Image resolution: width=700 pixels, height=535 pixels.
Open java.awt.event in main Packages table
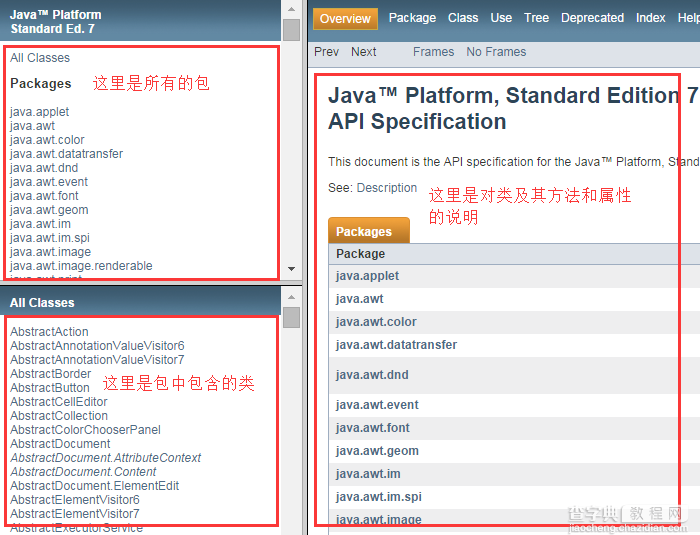(377, 405)
